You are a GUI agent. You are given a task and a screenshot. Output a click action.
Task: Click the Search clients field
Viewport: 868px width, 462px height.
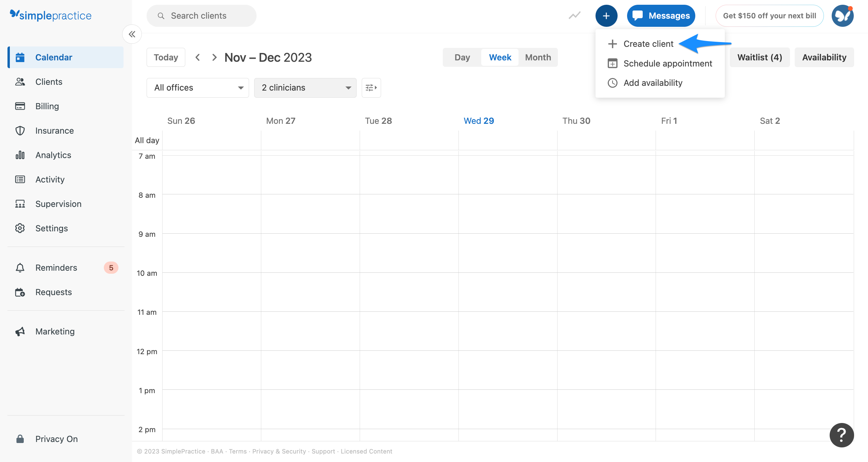(202, 16)
